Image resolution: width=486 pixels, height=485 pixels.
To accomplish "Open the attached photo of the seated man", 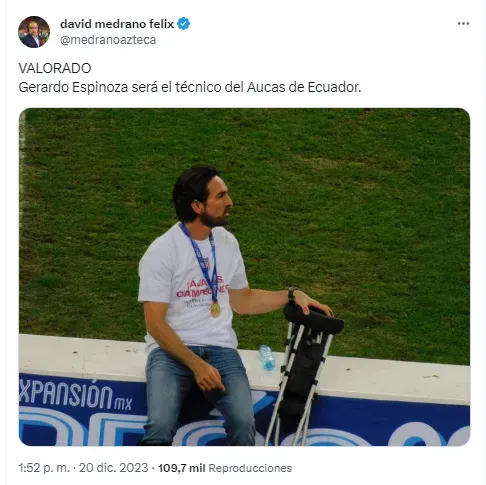I will coord(244,277).
